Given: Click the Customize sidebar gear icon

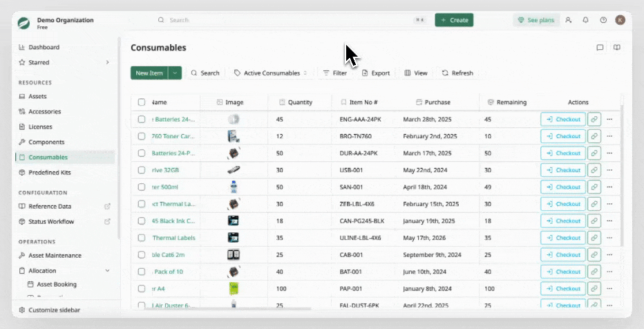Looking at the screenshot, I should coord(22,310).
